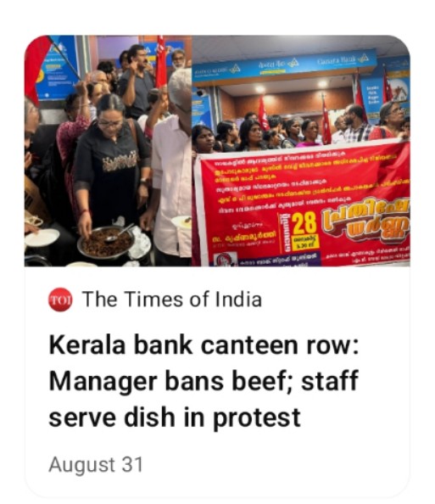The height and width of the screenshot is (504, 435).
Task: Click the red TOI circular logo
Action: pyautogui.click(x=60, y=300)
